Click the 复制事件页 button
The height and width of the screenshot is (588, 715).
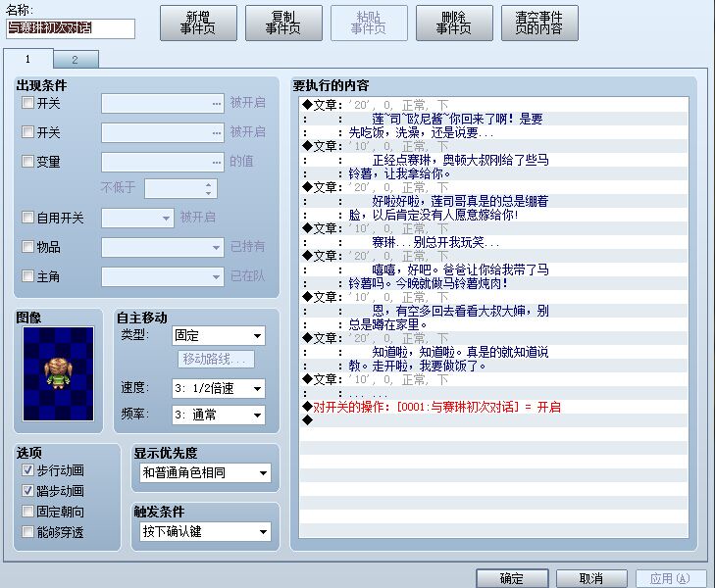(x=283, y=23)
